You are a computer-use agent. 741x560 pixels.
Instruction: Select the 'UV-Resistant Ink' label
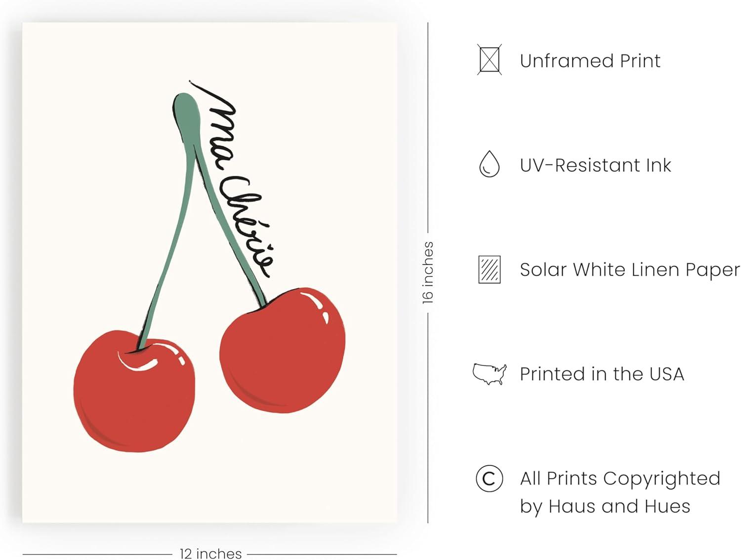595,165
